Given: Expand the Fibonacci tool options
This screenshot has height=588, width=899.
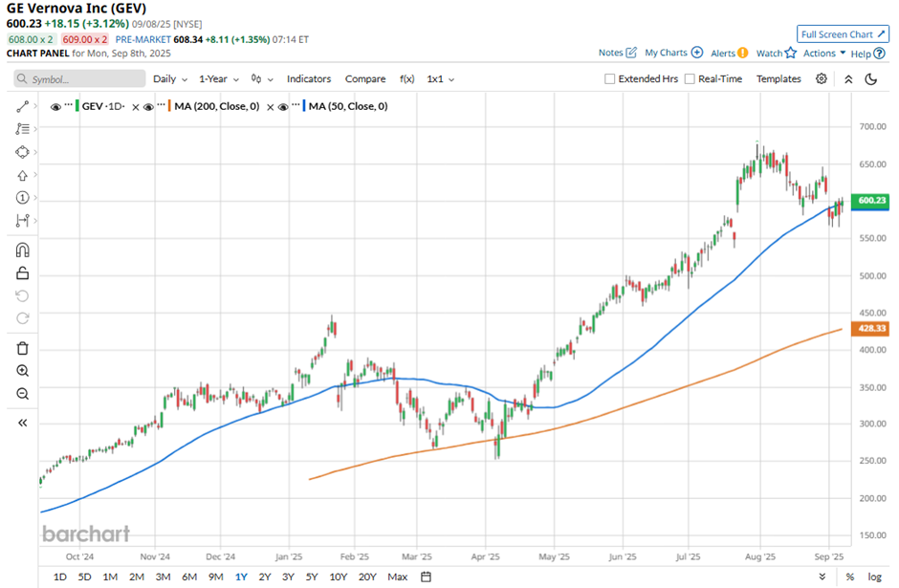Looking at the screenshot, I should 35,129.
